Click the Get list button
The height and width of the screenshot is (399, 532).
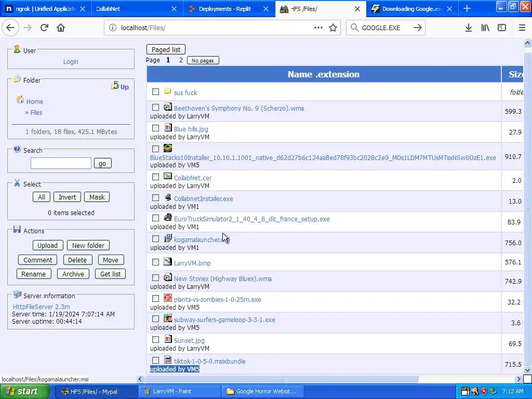point(110,274)
